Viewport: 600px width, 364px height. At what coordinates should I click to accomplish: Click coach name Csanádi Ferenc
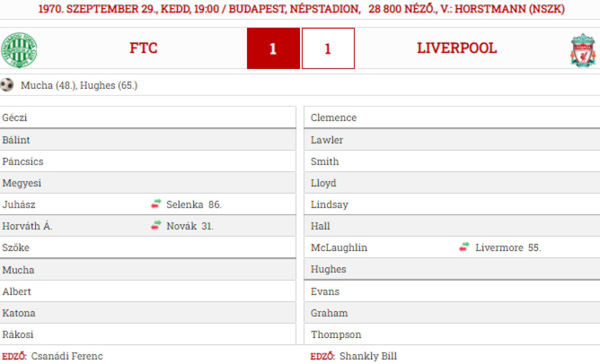click(66, 356)
